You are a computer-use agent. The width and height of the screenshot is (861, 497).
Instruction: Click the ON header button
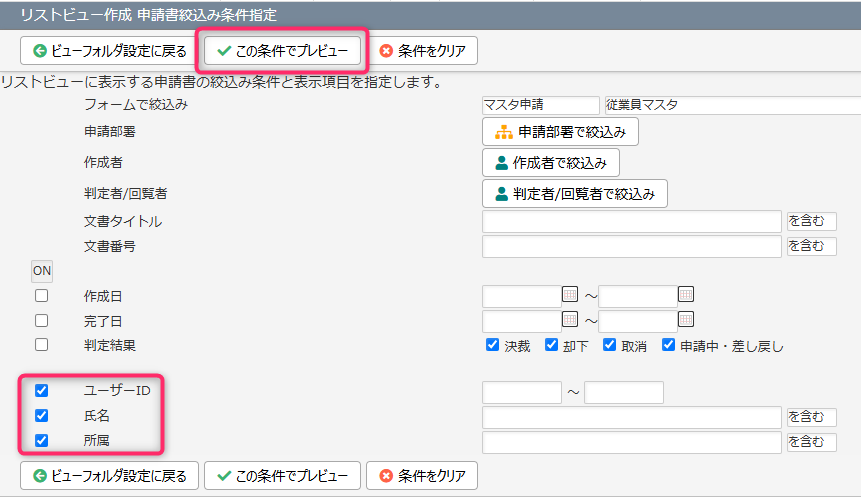coord(42,271)
